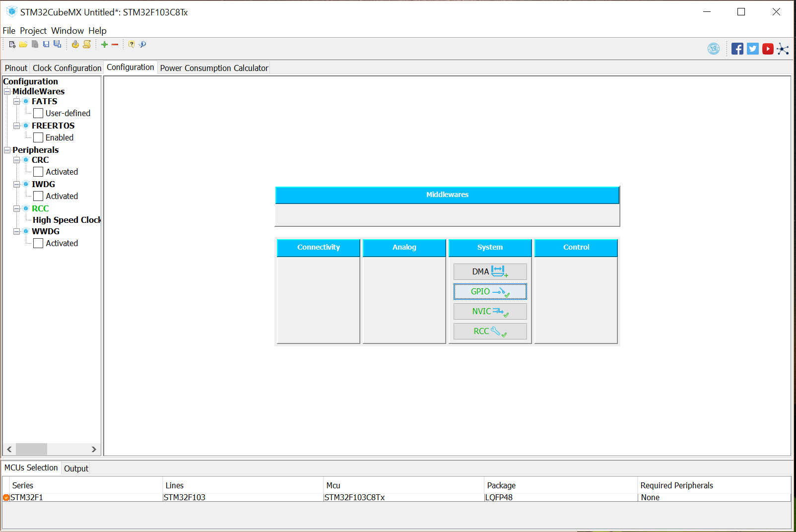The image size is (796, 532).
Task: Switch to the Clock Configuration tab
Action: click(x=67, y=68)
